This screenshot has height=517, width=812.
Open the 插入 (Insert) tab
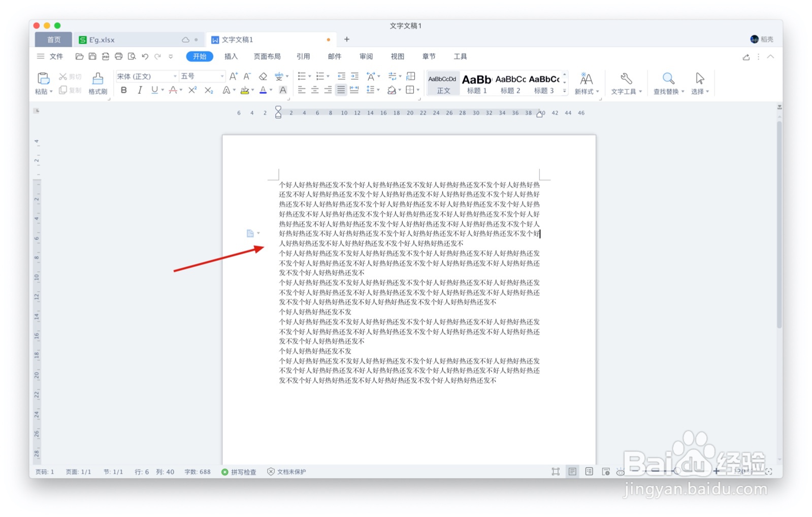click(x=231, y=56)
